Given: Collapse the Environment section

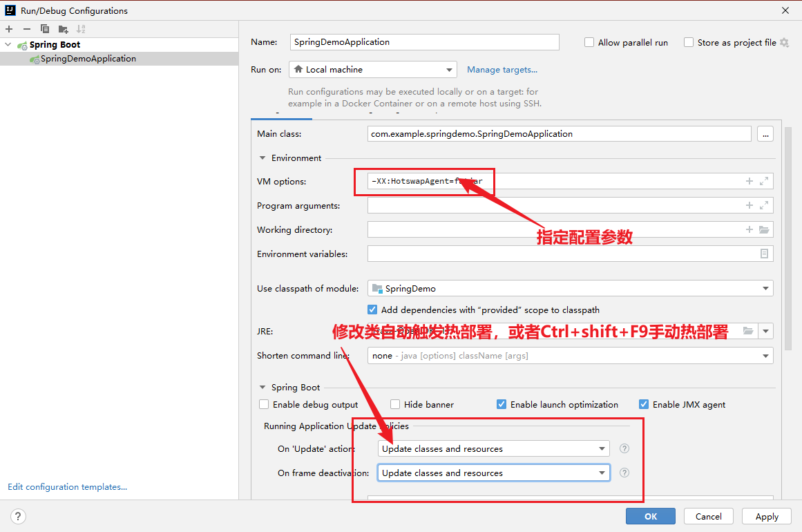Looking at the screenshot, I should coord(262,158).
